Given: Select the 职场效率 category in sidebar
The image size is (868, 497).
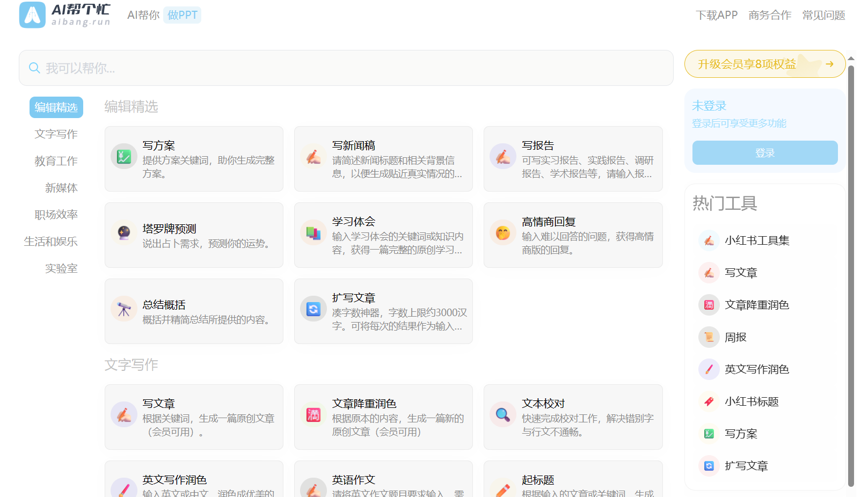Looking at the screenshot, I should click(x=56, y=214).
